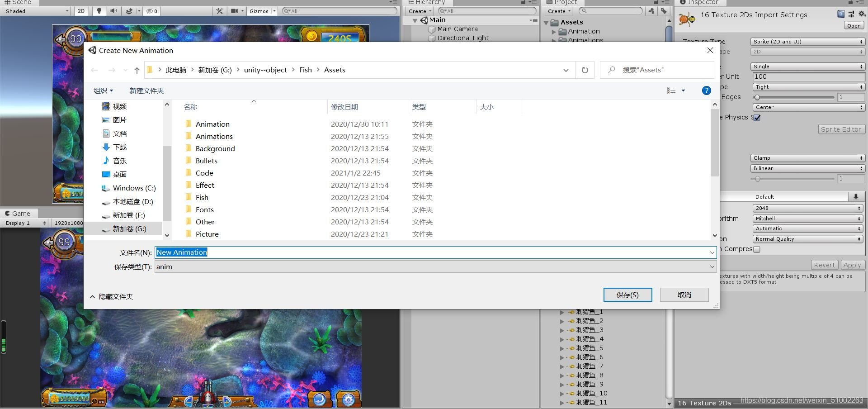Select the 桌面 sidebar item

pyautogui.click(x=119, y=174)
